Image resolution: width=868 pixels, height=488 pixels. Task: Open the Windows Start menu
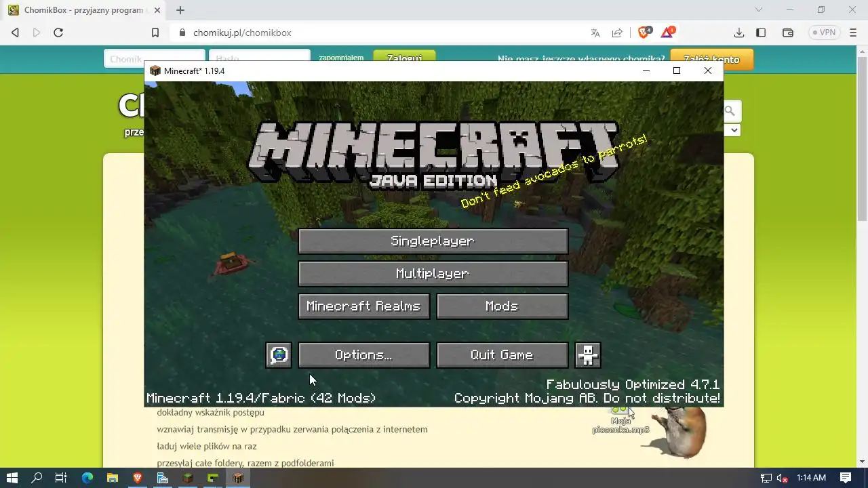[x=12, y=478]
